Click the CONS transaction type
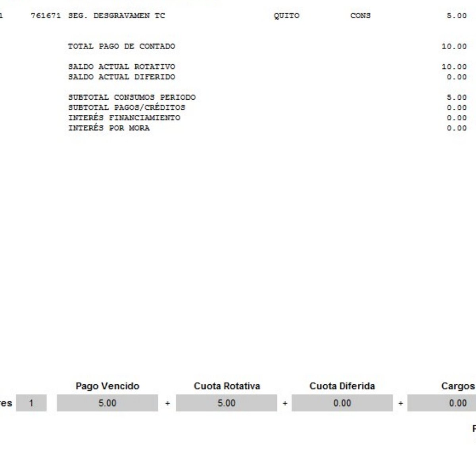 [x=361, y=16]
